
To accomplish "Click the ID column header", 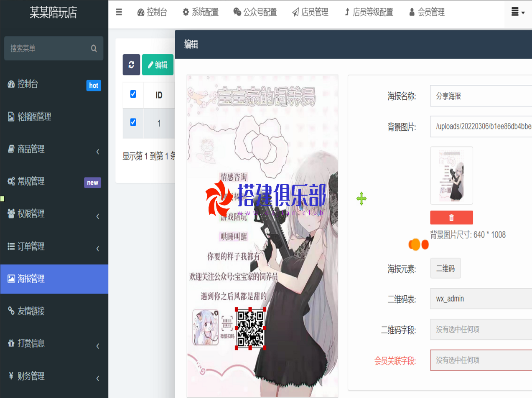I will coord(159,95).
